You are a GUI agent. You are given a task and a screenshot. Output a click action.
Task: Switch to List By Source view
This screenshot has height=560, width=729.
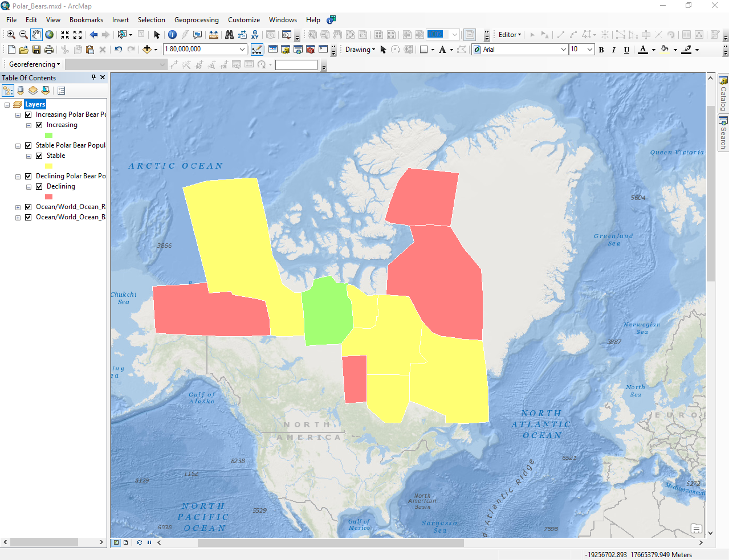click(x=21, y=91)
